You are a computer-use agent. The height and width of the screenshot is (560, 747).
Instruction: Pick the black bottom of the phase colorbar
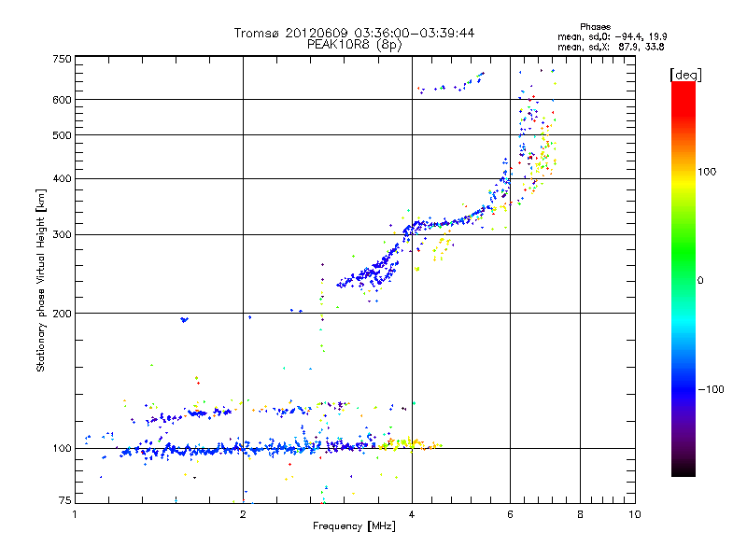(684, 469)
